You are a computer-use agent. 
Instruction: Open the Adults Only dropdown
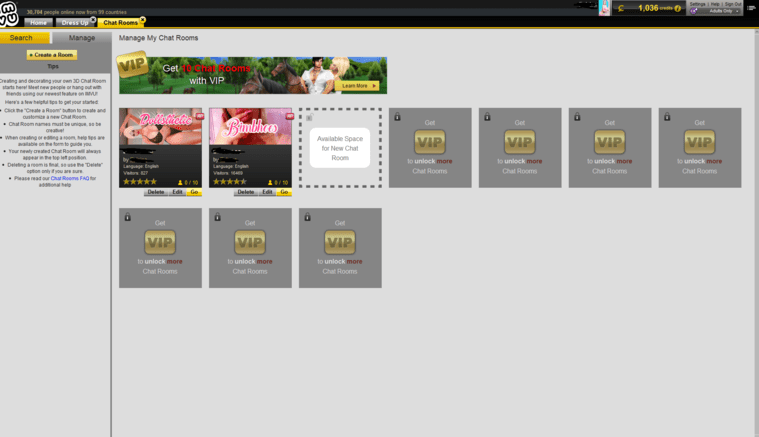click(715, 11)
